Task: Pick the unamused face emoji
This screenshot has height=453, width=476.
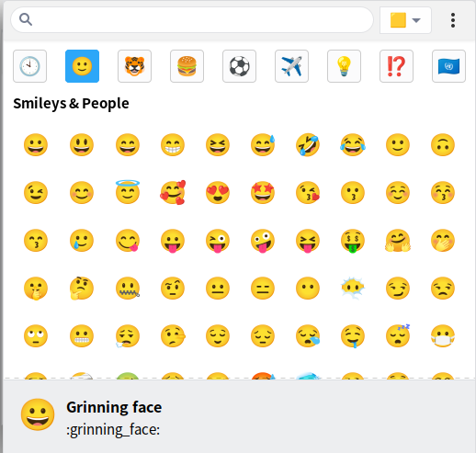Action: [443, 289]
